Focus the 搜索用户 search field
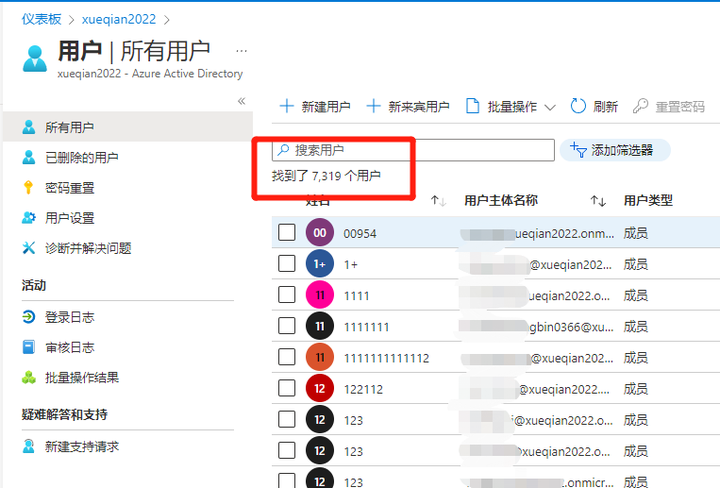The height and width of the screenshot is (488, 720). [413, 150]
